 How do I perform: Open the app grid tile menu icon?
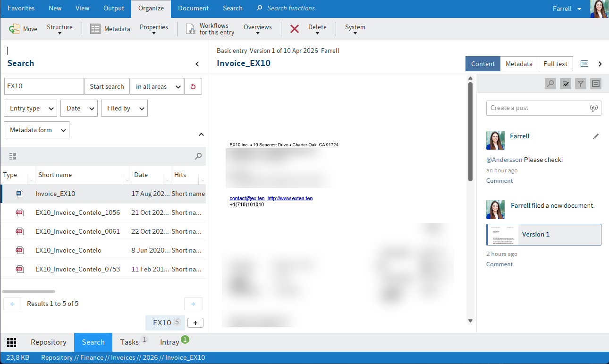tap(12, 342)
